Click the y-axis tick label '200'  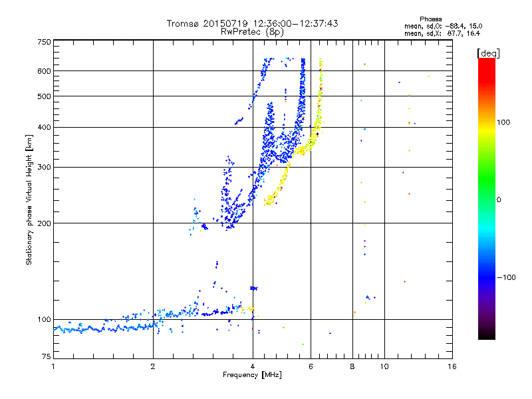tap(44, 223)
